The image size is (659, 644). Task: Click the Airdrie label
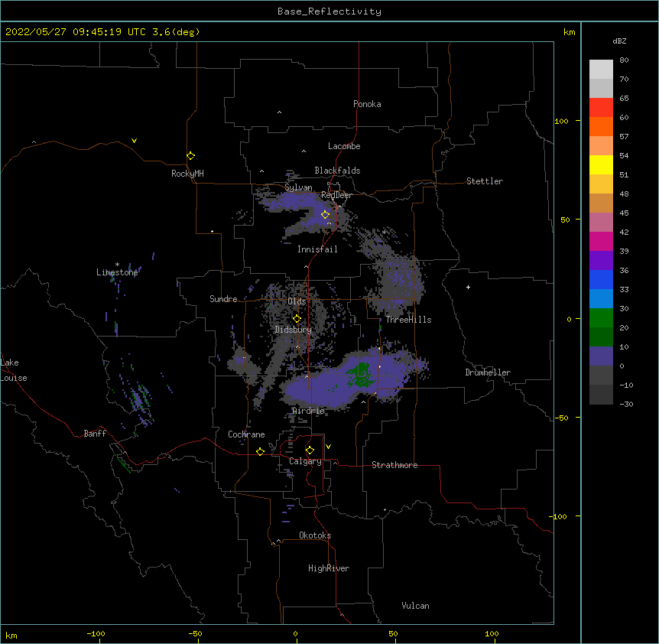pos(308,411)
